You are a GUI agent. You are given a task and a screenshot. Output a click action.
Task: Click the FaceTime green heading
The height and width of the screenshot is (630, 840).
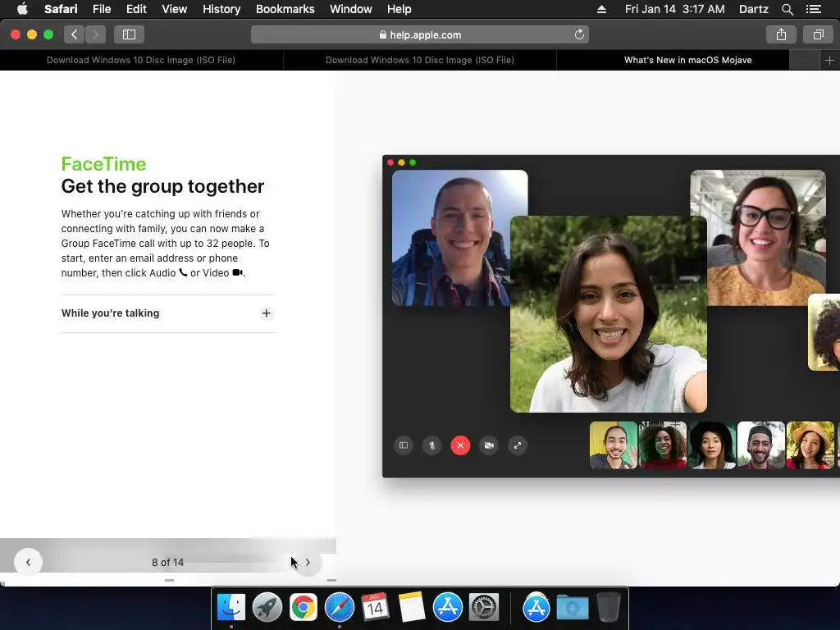[x=103, y=164]
